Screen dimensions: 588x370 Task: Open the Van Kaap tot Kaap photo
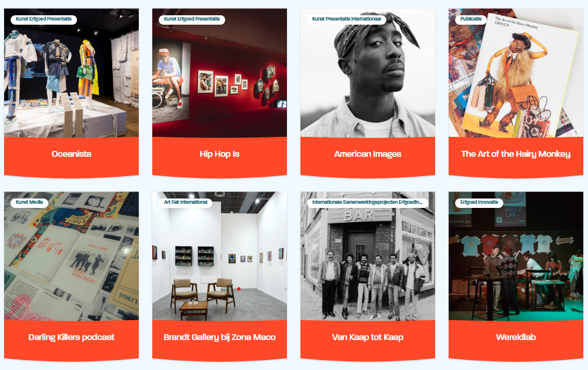pyautogui.click(x=367, y=256)
